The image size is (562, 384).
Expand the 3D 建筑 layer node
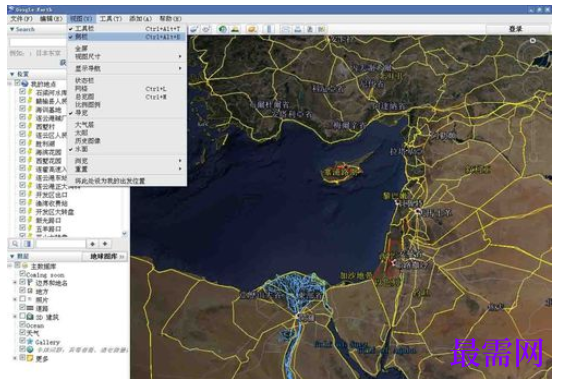[15, 317]
